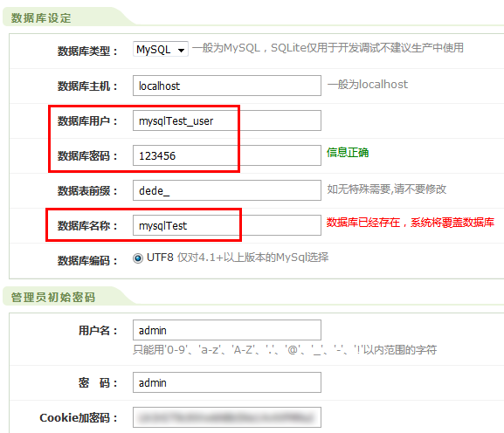
Task: Click the mysqlTest_user database user field
Action: [227, 120]
